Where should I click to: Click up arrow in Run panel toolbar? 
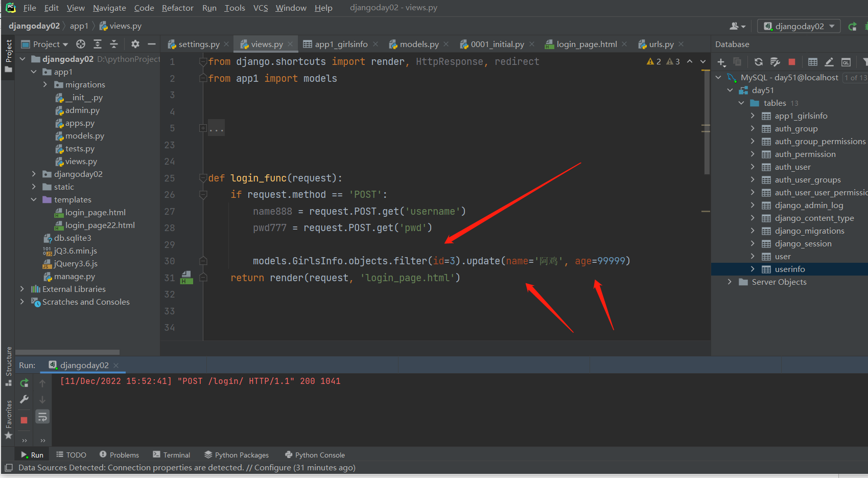[x=42, y=383]
